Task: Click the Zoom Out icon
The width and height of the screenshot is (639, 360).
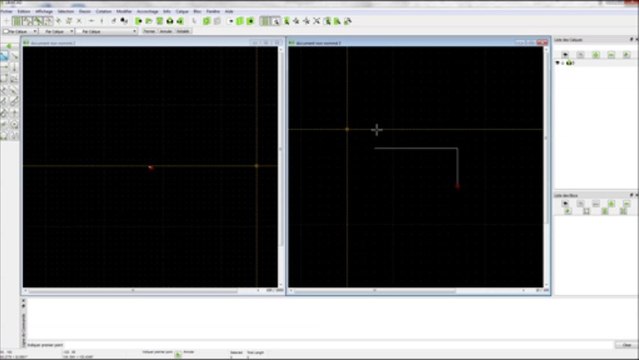Action: pyautogui.click(x=306, y=21)
